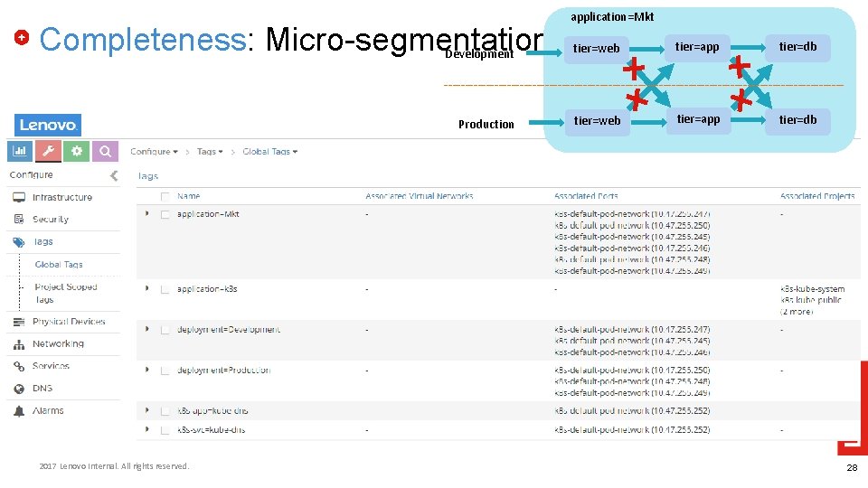
Task: Click the DNS globe icon
Action: tap(19, 389)
